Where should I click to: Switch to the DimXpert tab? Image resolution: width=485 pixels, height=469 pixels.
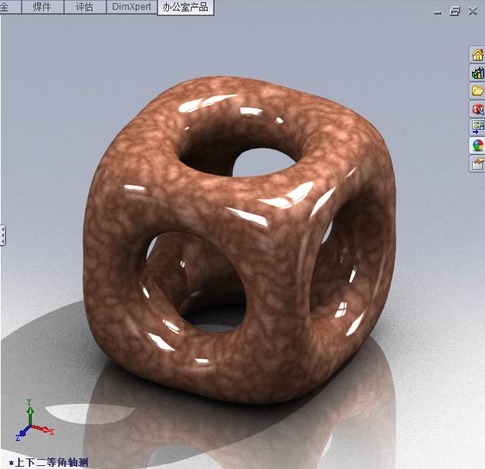[x=131, y=7]
